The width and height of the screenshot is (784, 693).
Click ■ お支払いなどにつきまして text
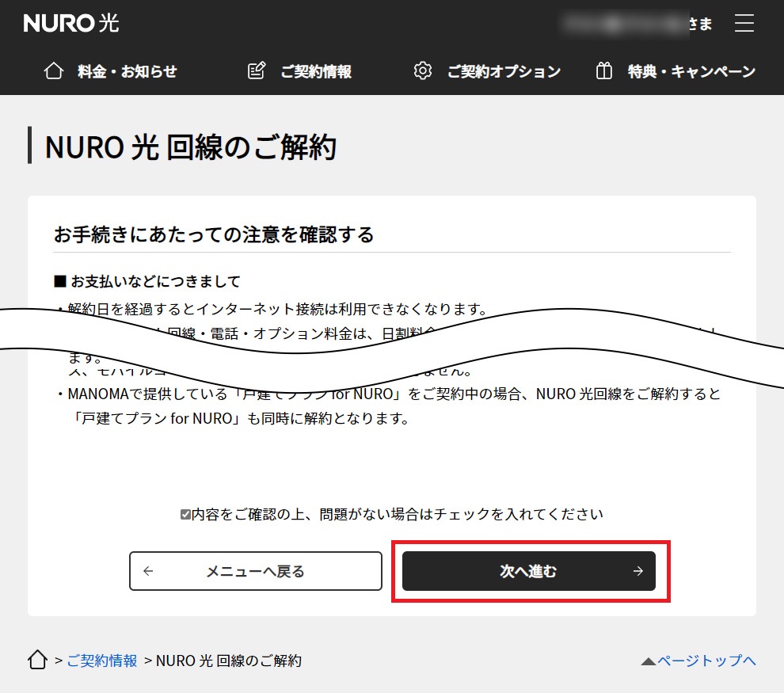pyautogui.click(x=147, y=281)
